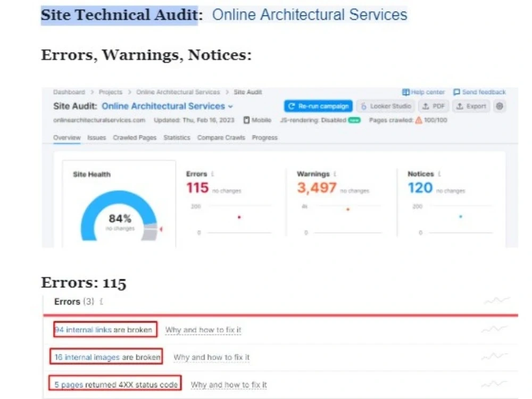
Task: Open Looker Studio integration
Action: point(386,106)
